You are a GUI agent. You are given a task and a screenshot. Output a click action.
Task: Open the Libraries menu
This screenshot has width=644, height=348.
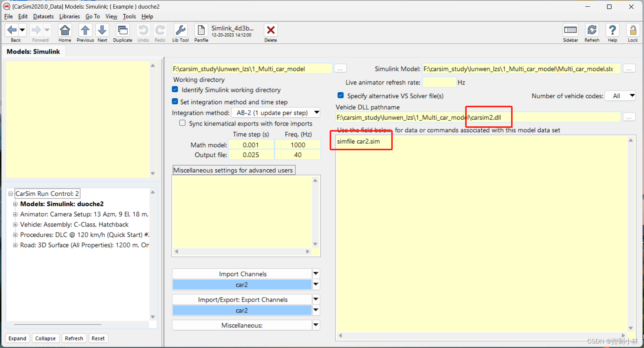69,16
